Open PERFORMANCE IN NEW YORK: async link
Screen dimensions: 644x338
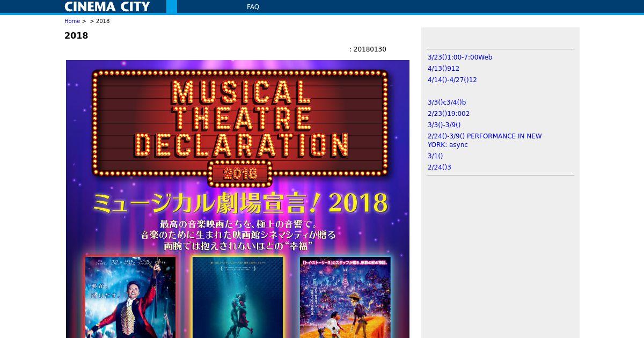[x=485, y=141]
